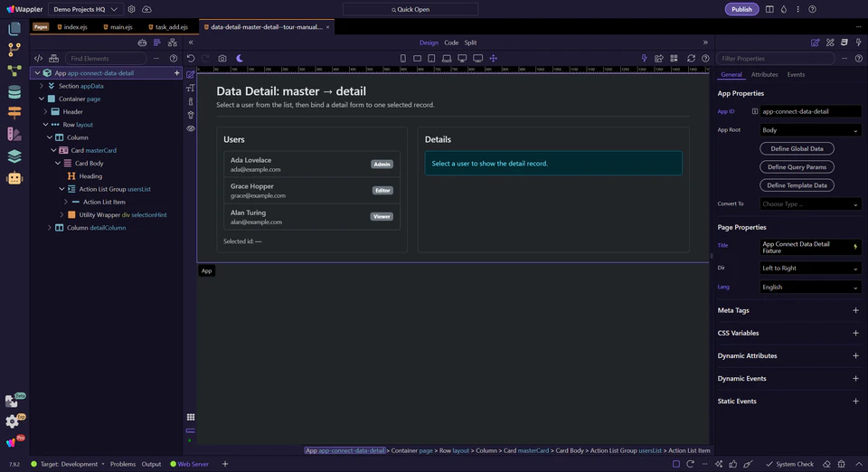Image resolution: width=868 pixels, height=472 pixels.
Task: Open the AI robot assistant in sidebar
Action: tap(14, 177)
